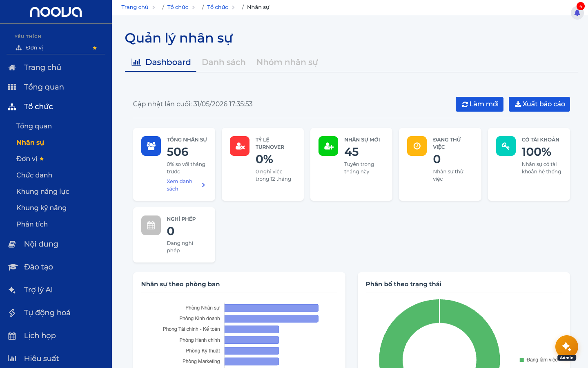Switch to the Dashboard tab

[161, 62]
